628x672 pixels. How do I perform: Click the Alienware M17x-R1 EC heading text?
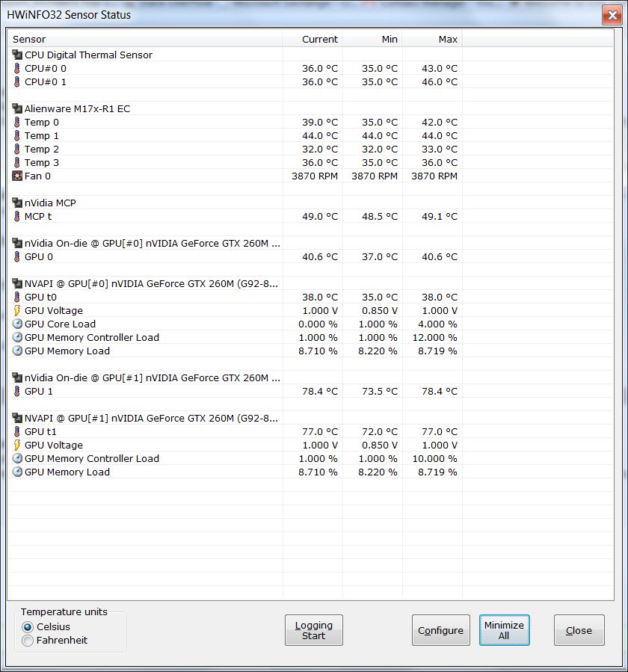point(77,108)
